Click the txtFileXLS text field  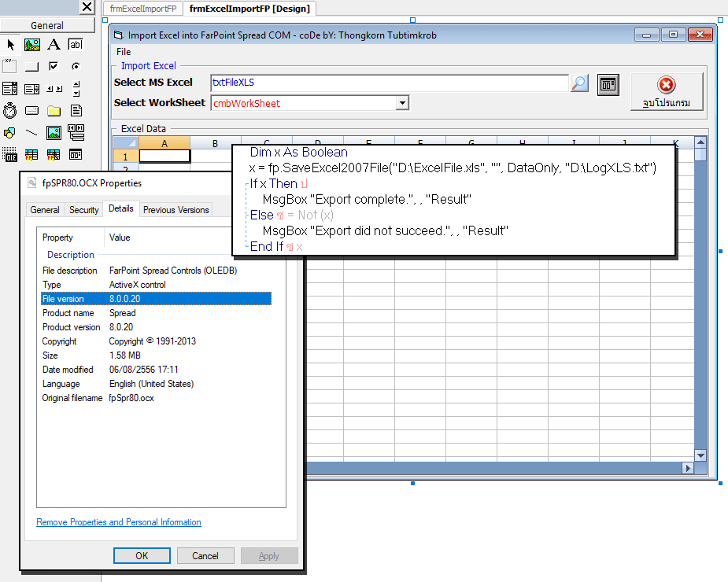click(x=390, y=83)
